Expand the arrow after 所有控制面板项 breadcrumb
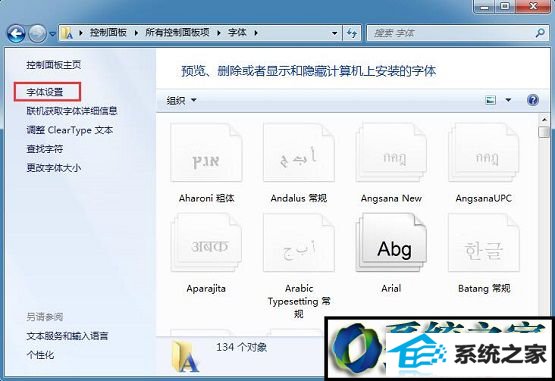Screen dimensions: 555x381 click(x=219, y=33)
